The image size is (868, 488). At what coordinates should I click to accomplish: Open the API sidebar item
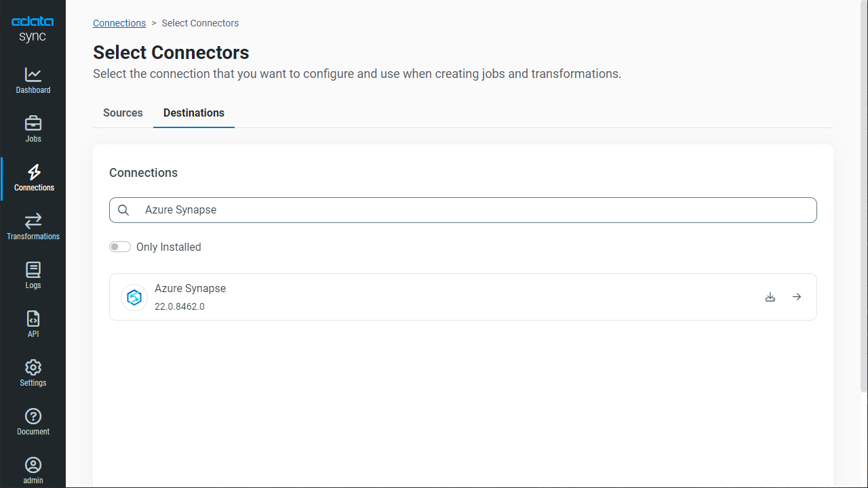33,325
